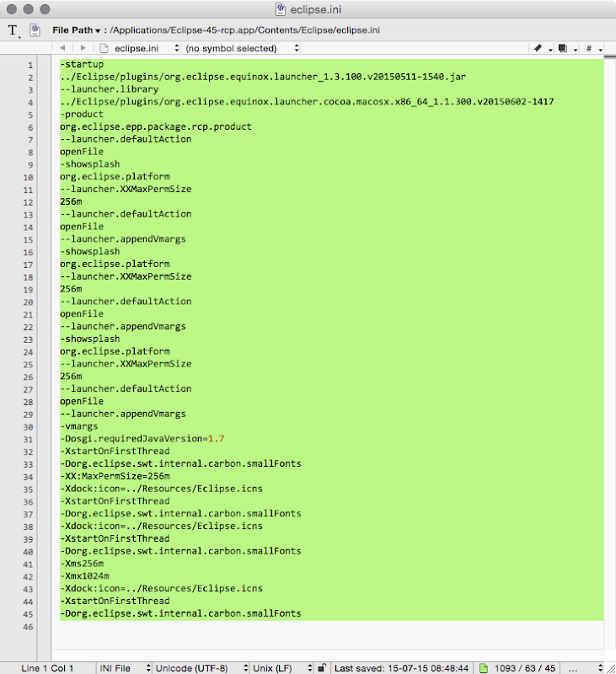
Task: Click org.eclipse.epp.package.rcp.product text
Action: 156,126
